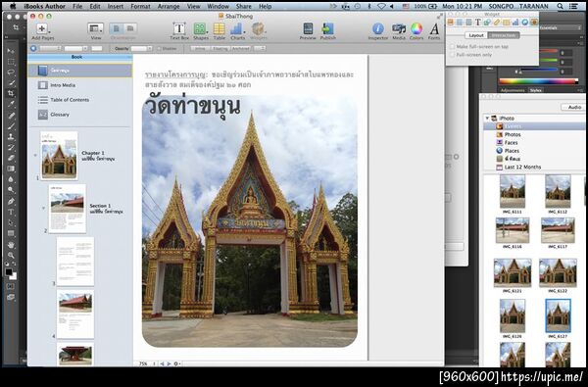Switch to portrait orientation
Screen dimensions: 588x387
pos(117,28)
